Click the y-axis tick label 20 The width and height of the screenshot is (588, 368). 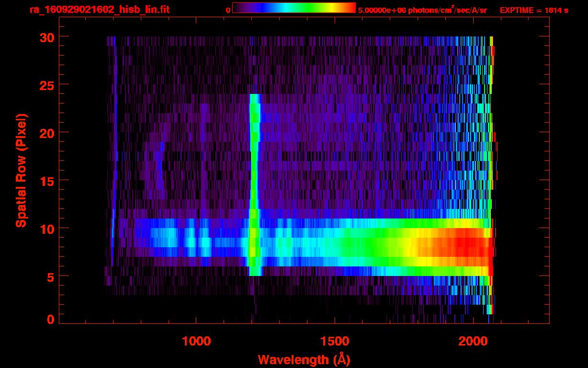tap(46, 133)
